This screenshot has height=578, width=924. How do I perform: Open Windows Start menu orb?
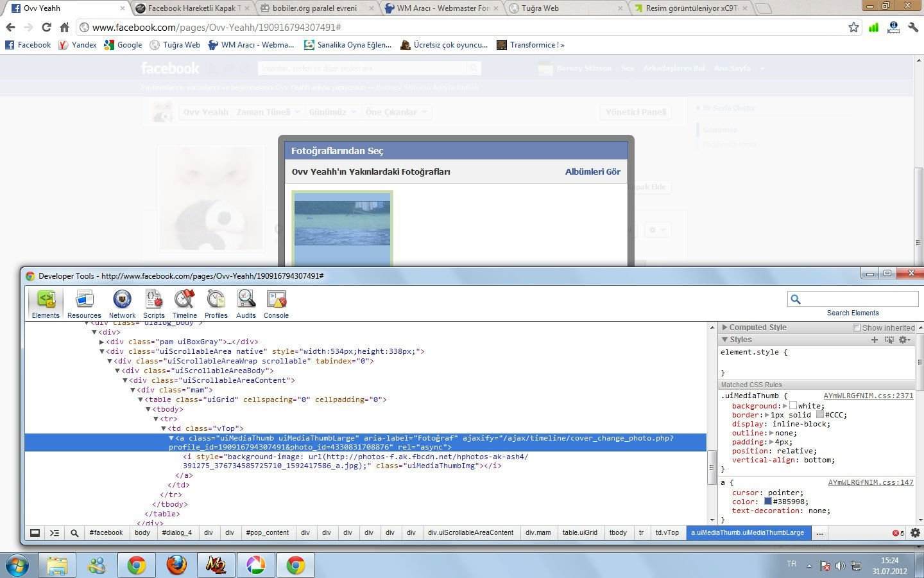[x=17, y=566]
